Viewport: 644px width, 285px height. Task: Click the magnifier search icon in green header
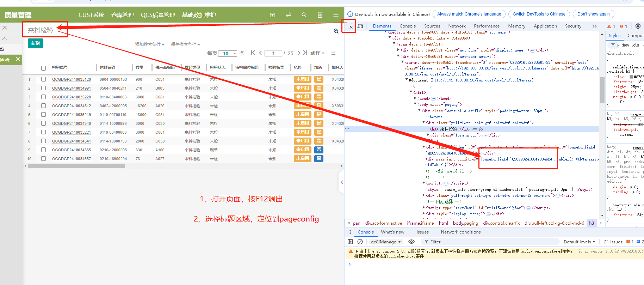tap(304, 15)
